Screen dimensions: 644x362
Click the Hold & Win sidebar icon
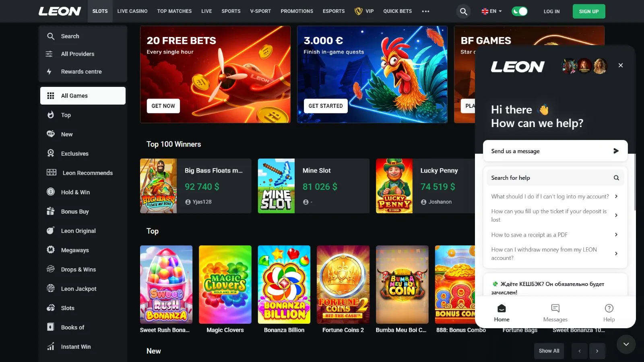click(51, 192)
